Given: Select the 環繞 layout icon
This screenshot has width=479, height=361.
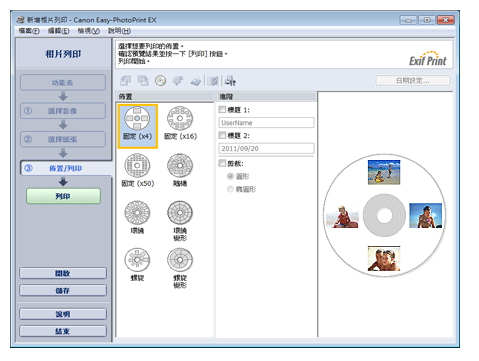Looking at the screenshot, I should [137, 217].
